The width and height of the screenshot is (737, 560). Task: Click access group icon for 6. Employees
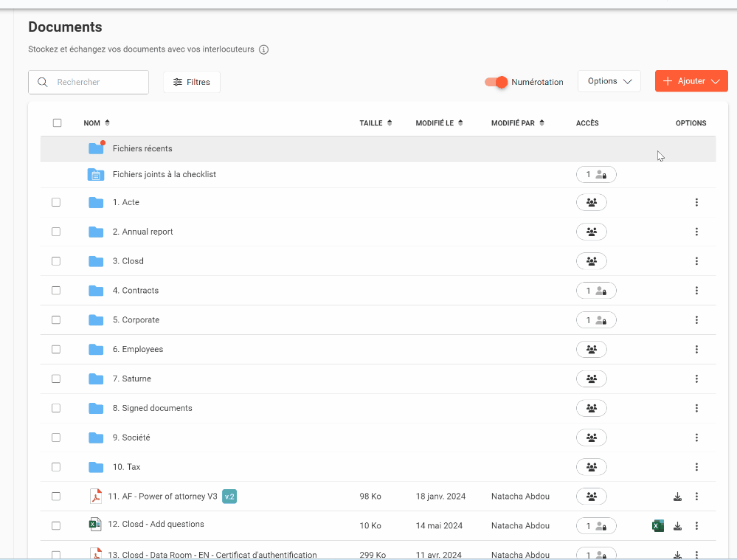click(591, 350)
